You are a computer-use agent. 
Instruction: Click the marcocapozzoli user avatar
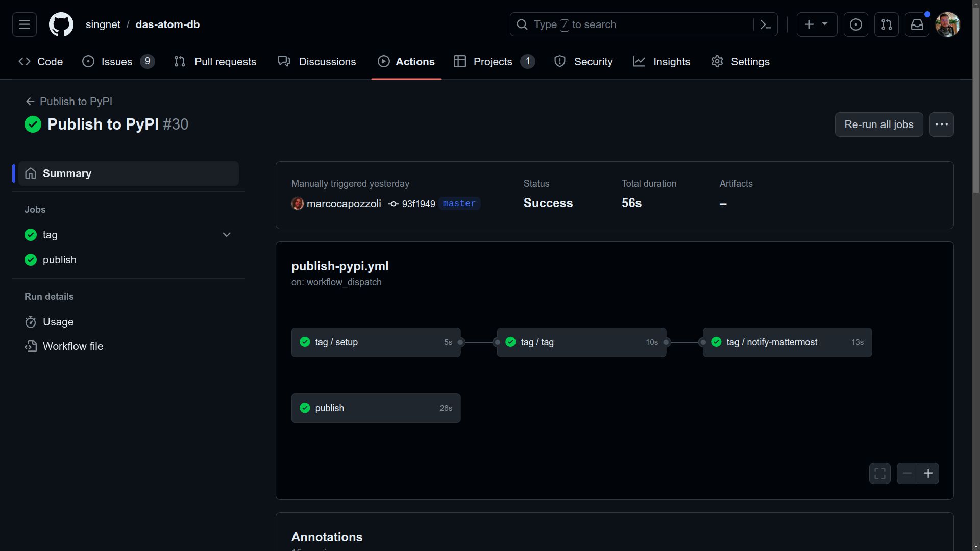point(298,203)
